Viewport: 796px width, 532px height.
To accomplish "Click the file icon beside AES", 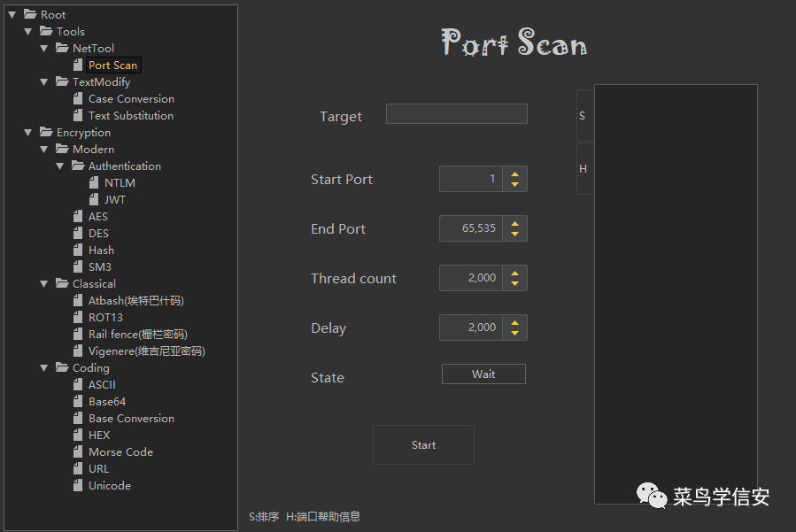I will click(79, 217).
